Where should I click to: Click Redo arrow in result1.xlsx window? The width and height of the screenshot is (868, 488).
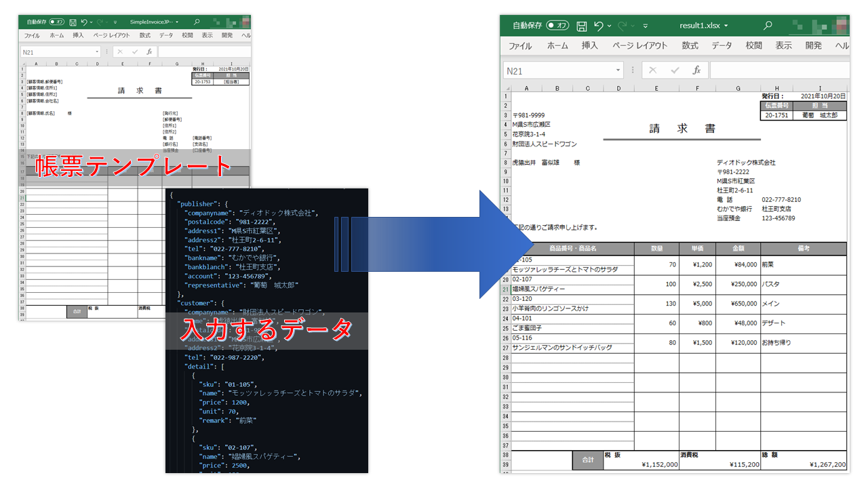[622, 26]
